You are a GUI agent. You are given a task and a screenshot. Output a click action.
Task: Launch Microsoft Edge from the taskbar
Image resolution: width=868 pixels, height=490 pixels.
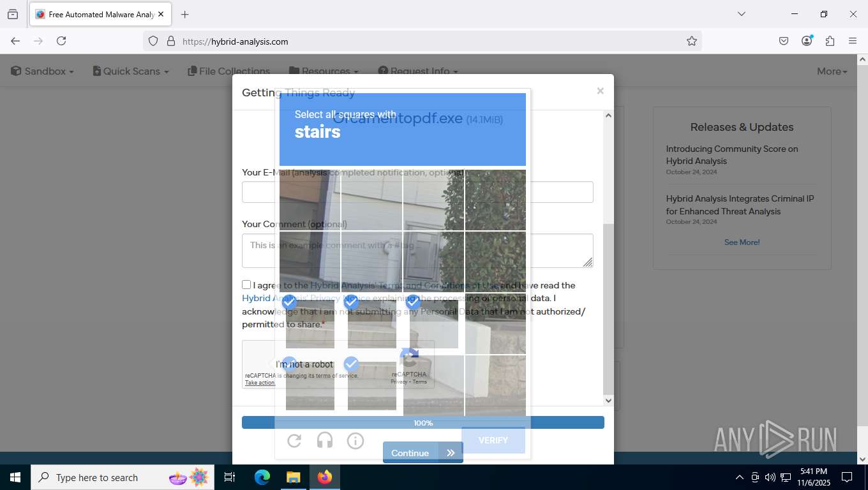pyautogui.click(x=262, y=477)
